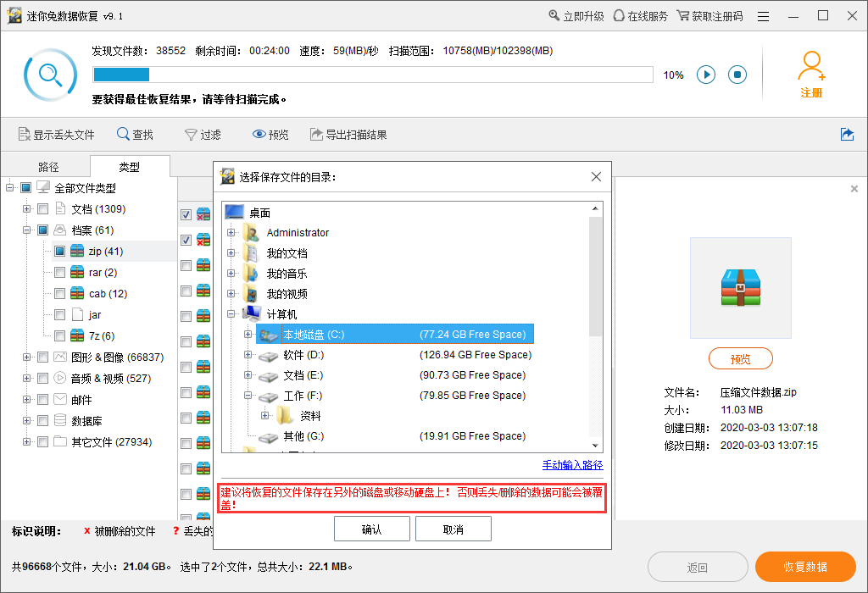Viewport: 868px width, 593px height.
Task: Collapse the 计算机 node in dialog
Action: (231, 313)
